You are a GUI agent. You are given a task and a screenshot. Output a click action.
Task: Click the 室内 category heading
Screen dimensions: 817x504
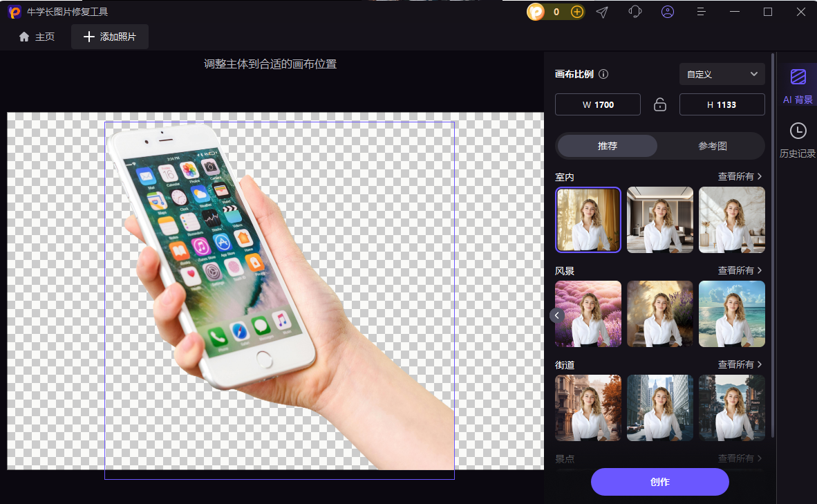565,177
